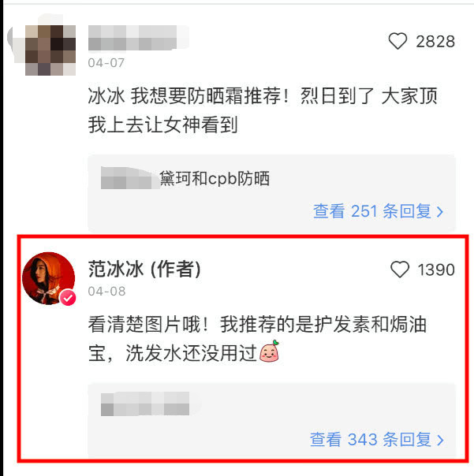Click the blurred username in the author's reply box
This screenshot has width=474, height=476.
click(x=145, y=403)
